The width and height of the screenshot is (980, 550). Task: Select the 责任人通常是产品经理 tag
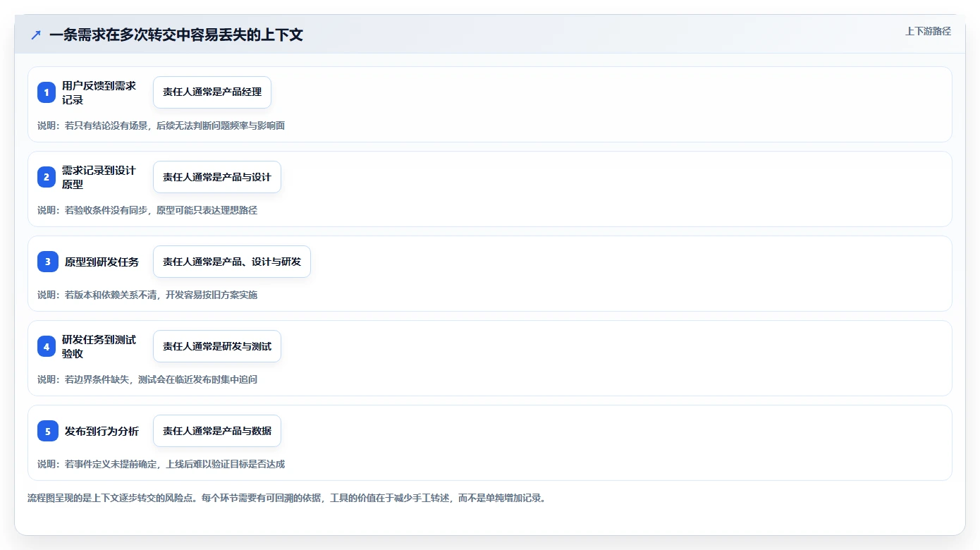coord(212,92)
